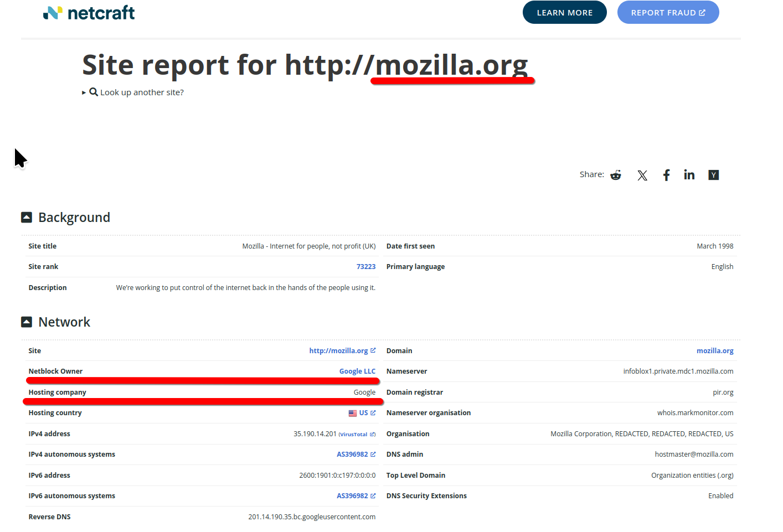
Task: Share report on X
Action: tap(642, 175)
